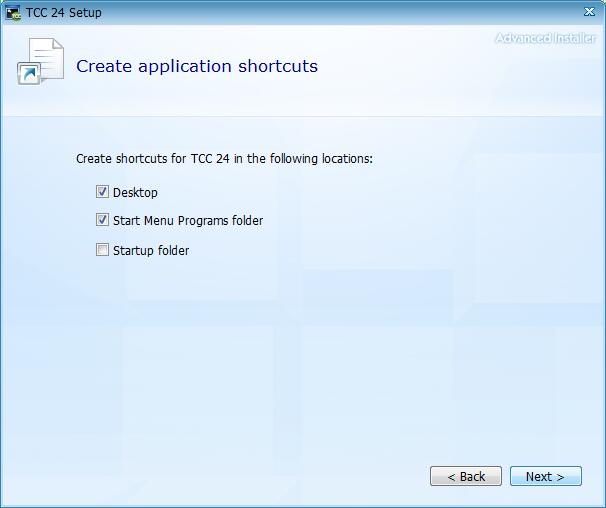Click the TCC icon in title bar
The width and height of the screenshot is (606, 508).
[13, 13]
